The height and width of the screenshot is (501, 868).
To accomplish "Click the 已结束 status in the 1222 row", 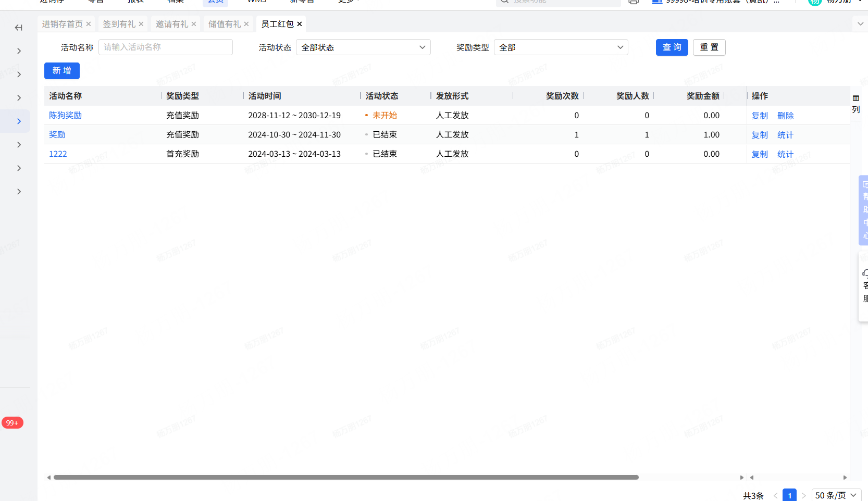I will click(385, 154).
